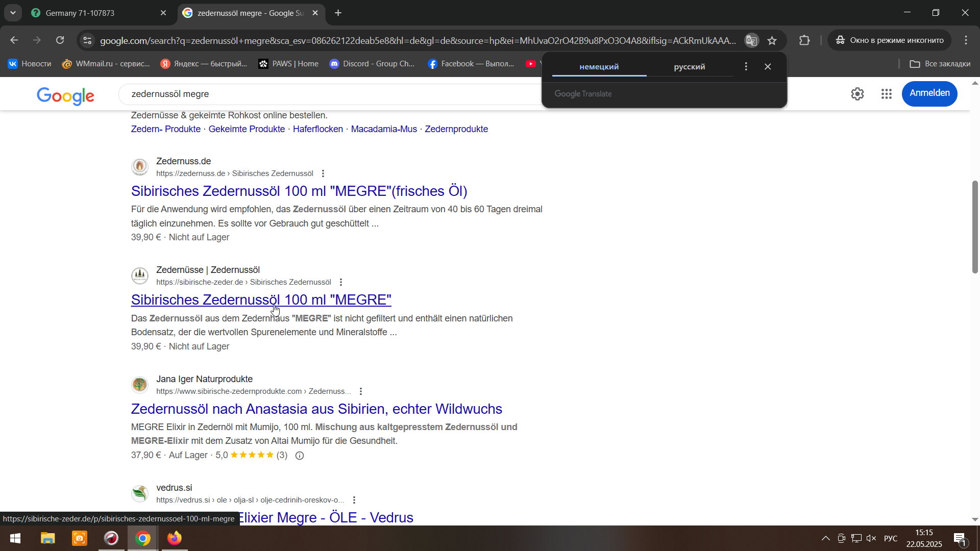Screen dimensions: 980x551
Task: Open all bookmarks folder
Action: pyautogui.click(x=940, y=64)
